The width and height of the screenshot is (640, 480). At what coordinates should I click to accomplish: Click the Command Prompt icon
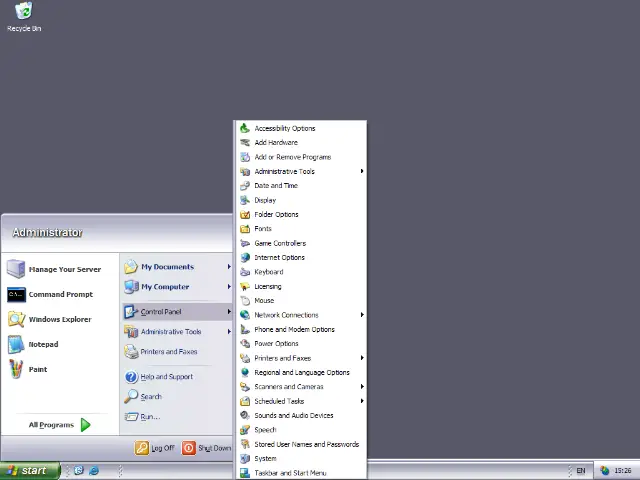pyautogui.click(x=16, y=294)
